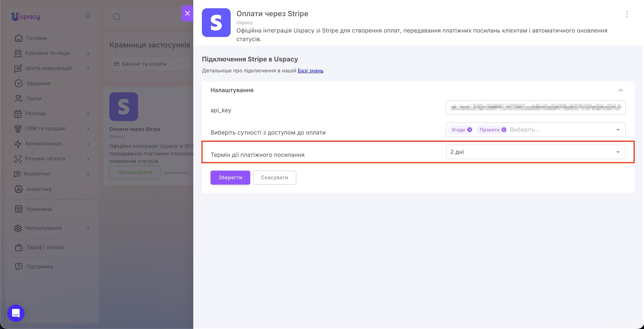The image size is (644, 329).
Task: Expand Маркетинг submenu arrow
Action: 88,174
